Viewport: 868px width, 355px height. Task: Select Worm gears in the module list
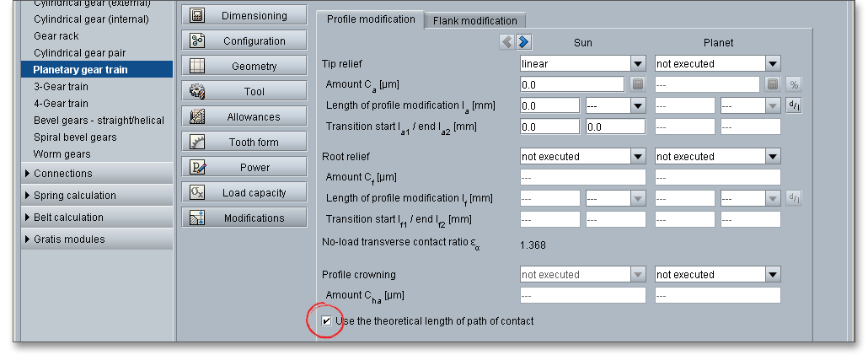(x=62, y=154)
